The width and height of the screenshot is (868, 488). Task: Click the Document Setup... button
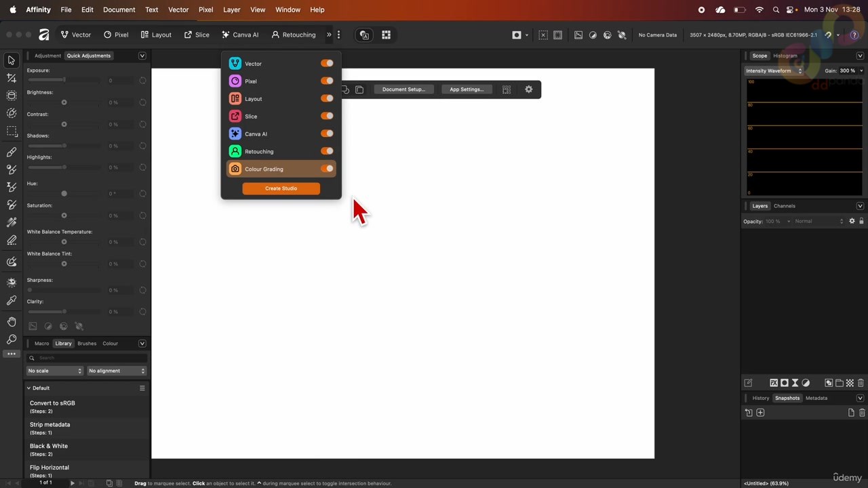coord(403,89)
